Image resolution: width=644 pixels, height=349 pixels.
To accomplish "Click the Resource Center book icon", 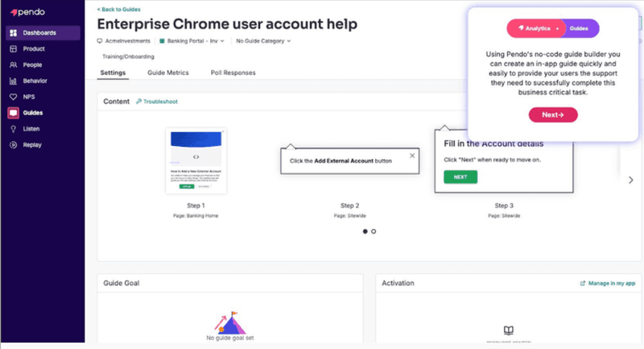I will click(x=509, y=330).
